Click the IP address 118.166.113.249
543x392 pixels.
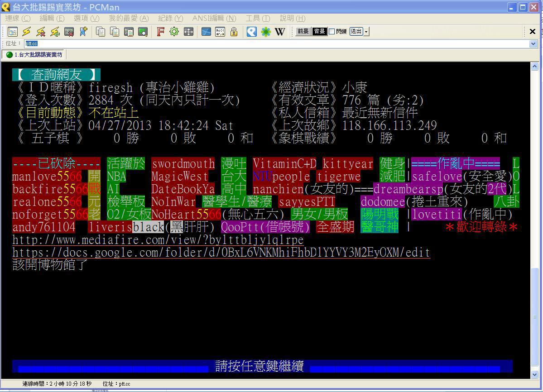(389, 125)
